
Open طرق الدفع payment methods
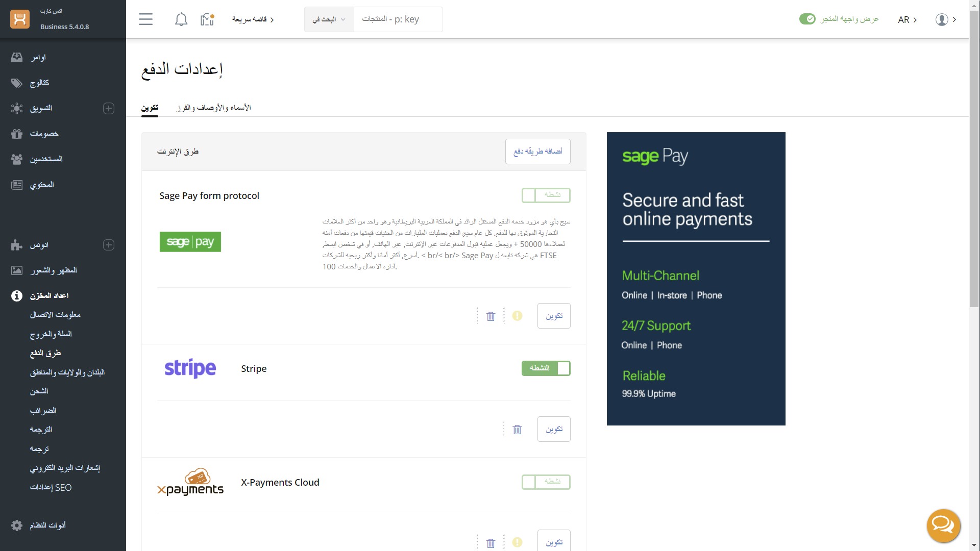(x=45, y=353)
